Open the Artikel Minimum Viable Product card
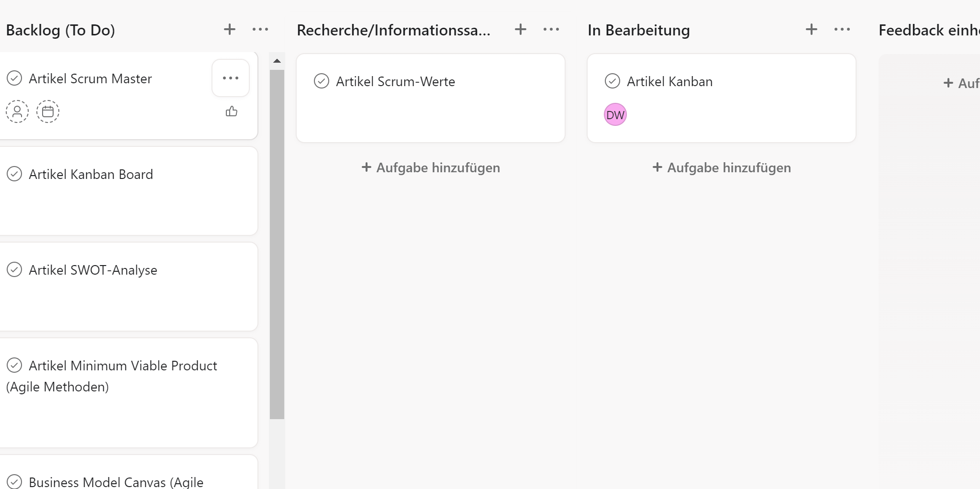 (128, 393)
